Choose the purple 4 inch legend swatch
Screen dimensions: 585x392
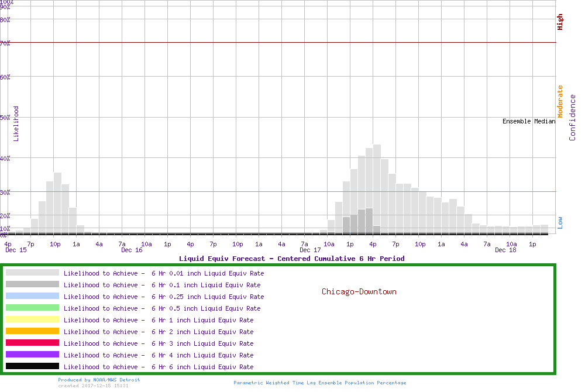point(32,355)
